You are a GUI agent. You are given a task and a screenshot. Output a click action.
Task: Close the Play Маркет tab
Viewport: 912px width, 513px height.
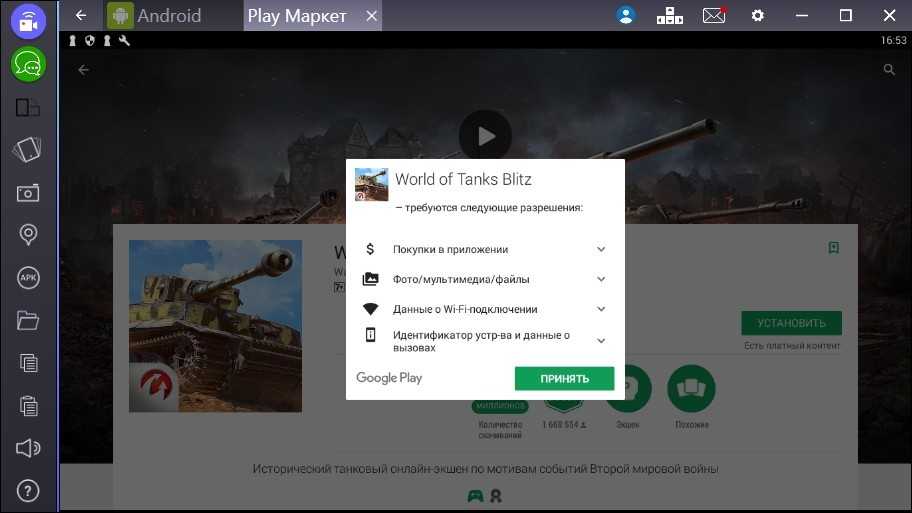tap(371, 16)
